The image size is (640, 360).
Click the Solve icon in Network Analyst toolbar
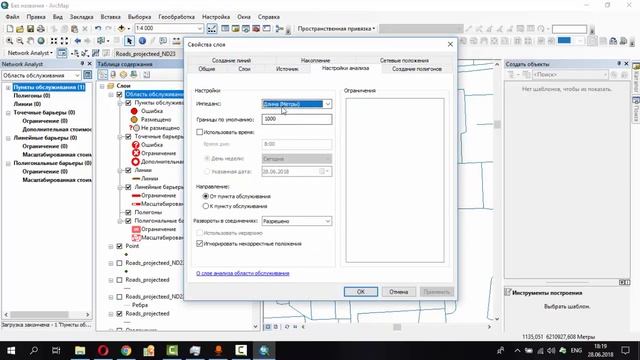point(96,53)
